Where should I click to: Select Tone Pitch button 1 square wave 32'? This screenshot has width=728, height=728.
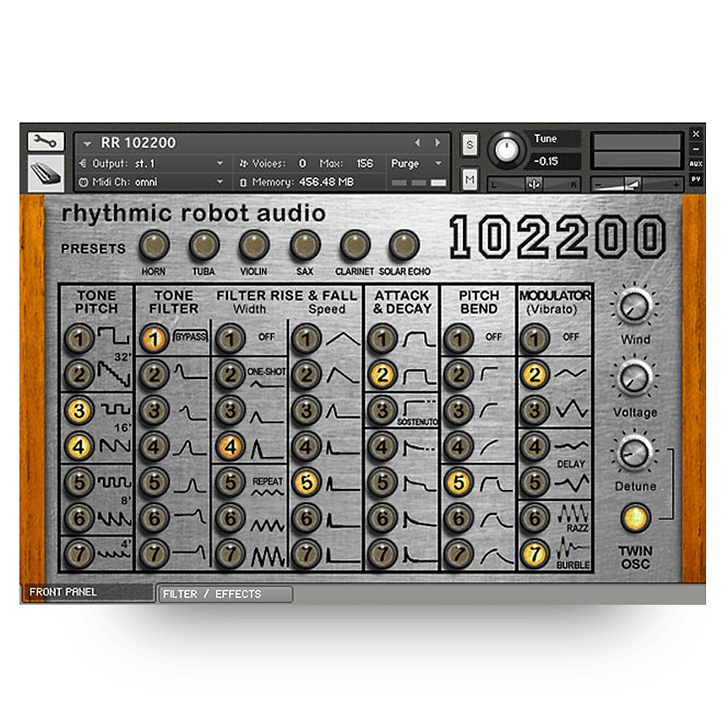tap(79, 339)
